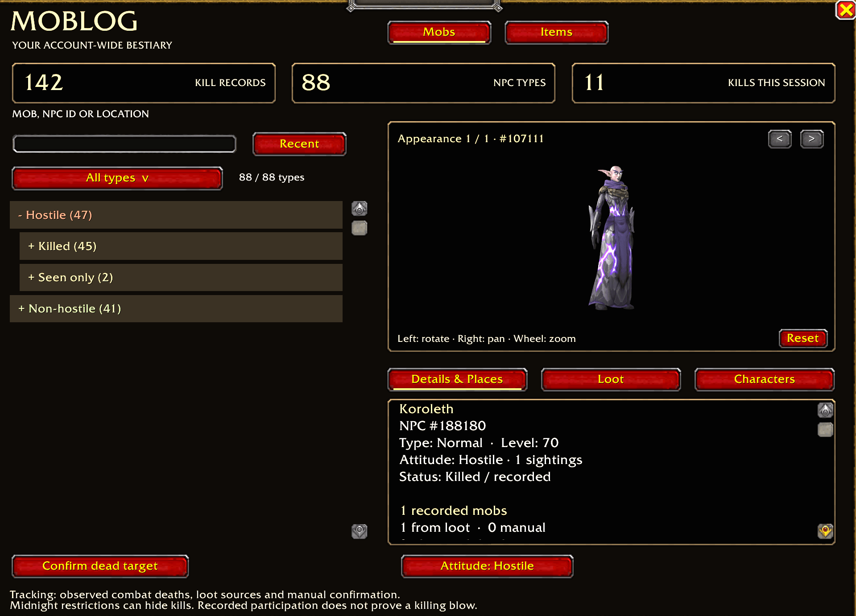The image size is (856, 616).
Task: Focus the mob search input field
Action: (x=124, y=144)
